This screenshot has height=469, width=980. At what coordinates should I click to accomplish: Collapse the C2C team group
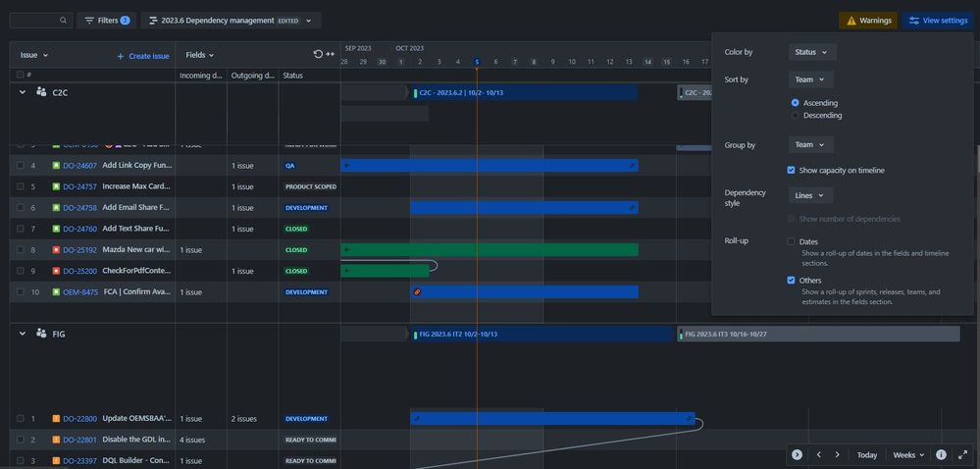[23, 92]
